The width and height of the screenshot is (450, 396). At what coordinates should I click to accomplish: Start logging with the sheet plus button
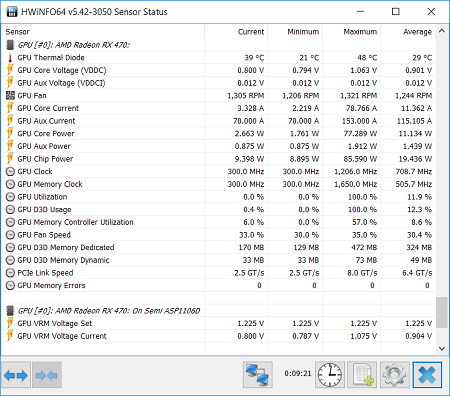pyautogui.click(x=362, y=375)
